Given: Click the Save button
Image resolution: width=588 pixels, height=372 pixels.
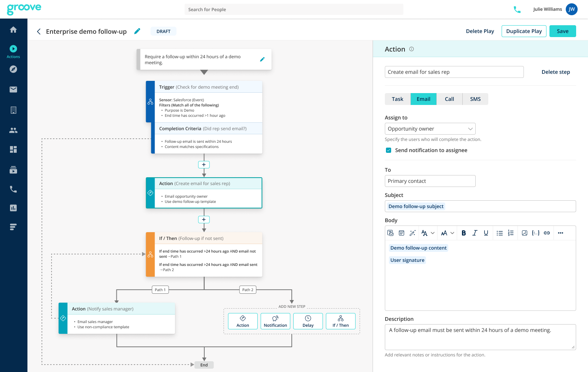Looking at the screenshot, I should tap(562, 31).
